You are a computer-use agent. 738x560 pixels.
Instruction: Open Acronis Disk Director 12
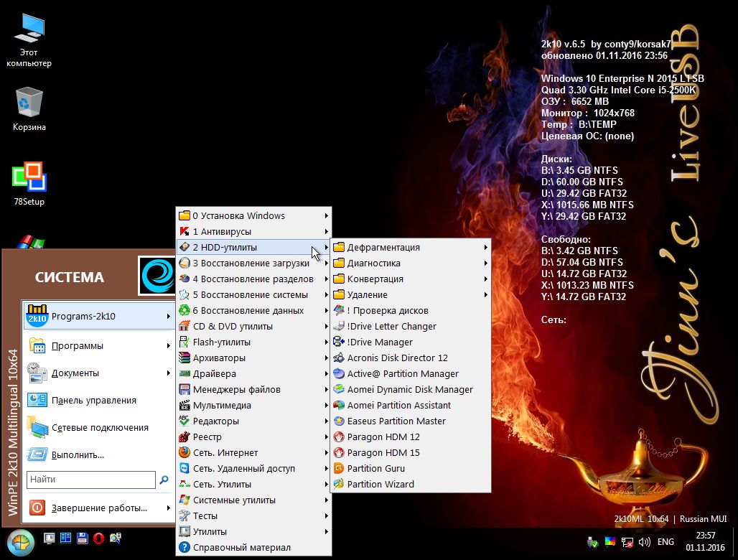[x=397, y=358]
